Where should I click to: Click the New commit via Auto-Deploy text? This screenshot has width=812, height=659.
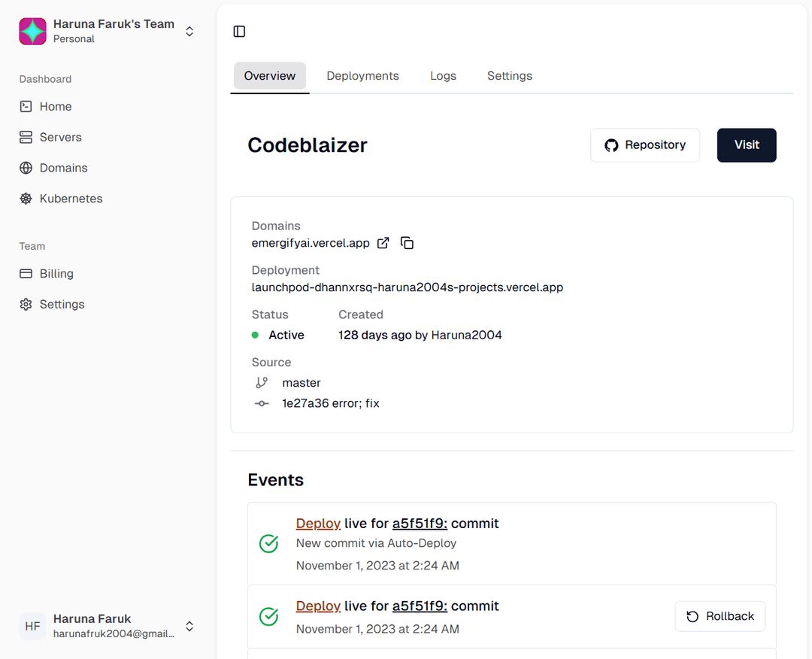377,543
